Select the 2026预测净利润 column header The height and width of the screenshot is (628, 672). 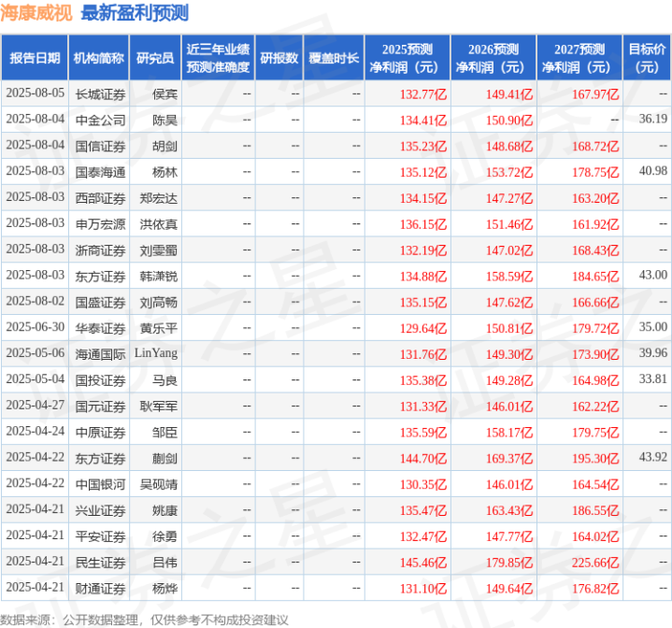point(493,58)
